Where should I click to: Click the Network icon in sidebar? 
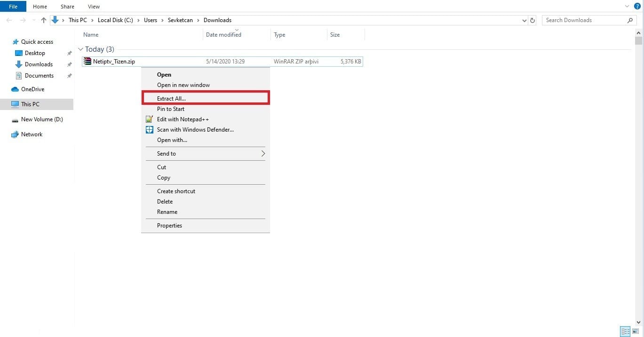click(15, 134)
